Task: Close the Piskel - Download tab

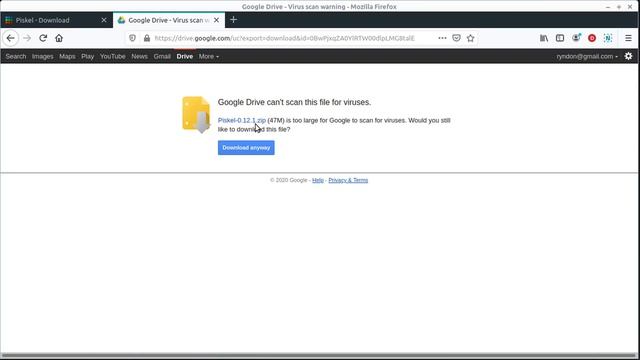Action: click(x=104, y=20)
